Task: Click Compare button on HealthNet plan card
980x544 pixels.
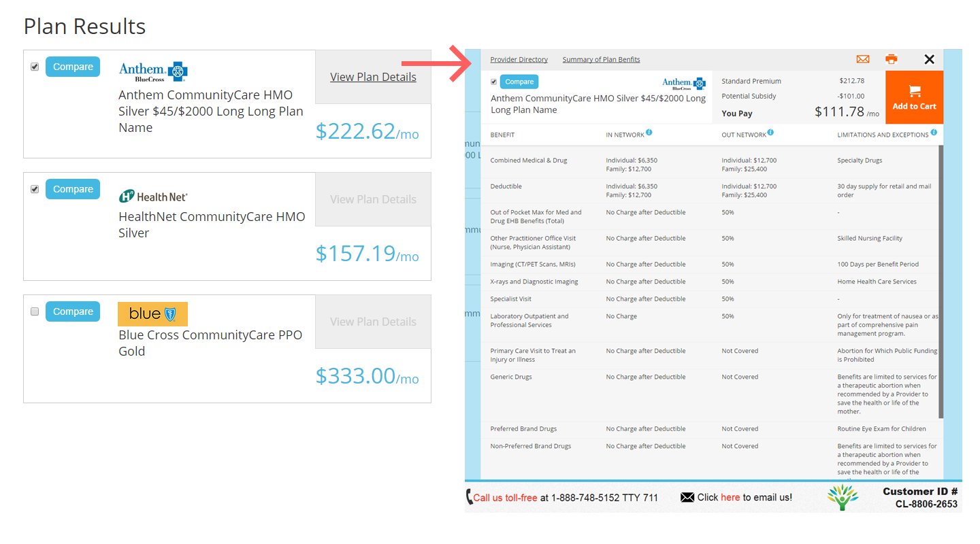Action: 73,189
